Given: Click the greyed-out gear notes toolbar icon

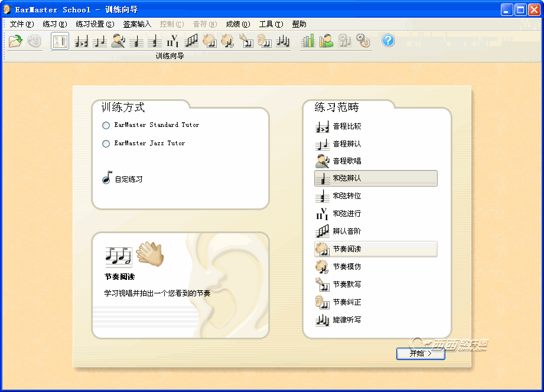Looking at the screenshot, I should (x=344, y=41).
